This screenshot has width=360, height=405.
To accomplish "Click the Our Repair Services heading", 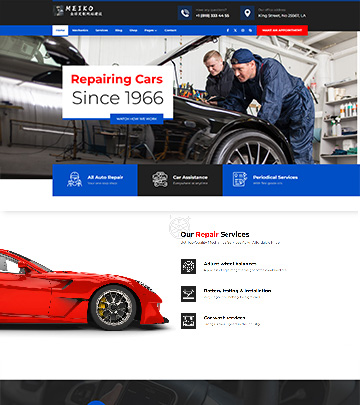I will pyautogui.click(x=215, y=234).
